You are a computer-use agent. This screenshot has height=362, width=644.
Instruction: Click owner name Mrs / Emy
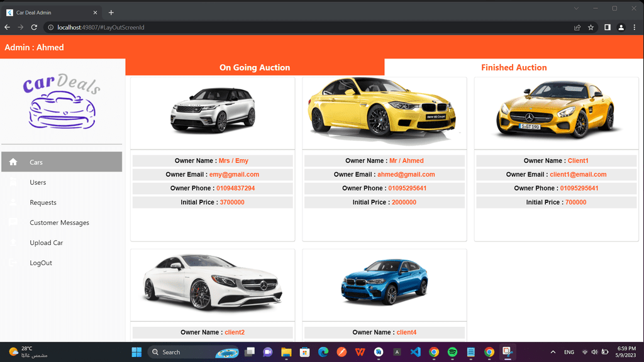[x=233, y=160]
